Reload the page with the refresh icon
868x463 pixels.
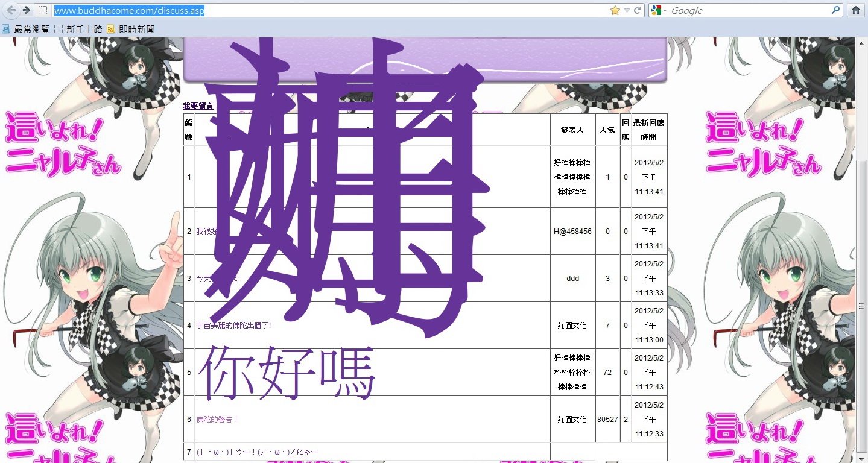coord(637,10)
